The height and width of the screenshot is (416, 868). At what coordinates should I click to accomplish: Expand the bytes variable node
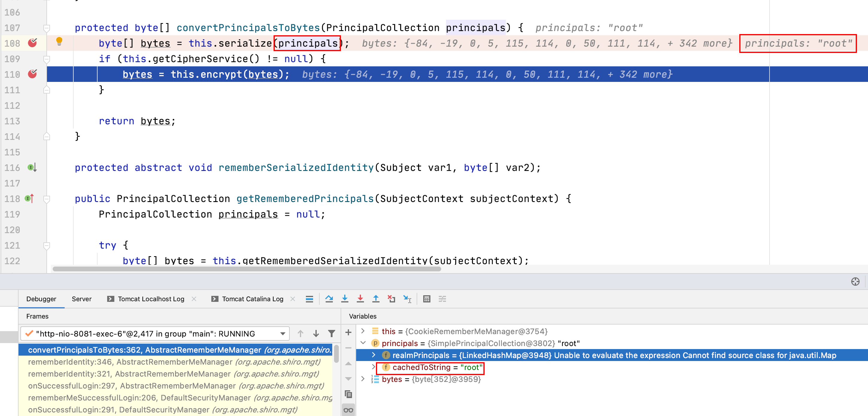click(363, 379)
